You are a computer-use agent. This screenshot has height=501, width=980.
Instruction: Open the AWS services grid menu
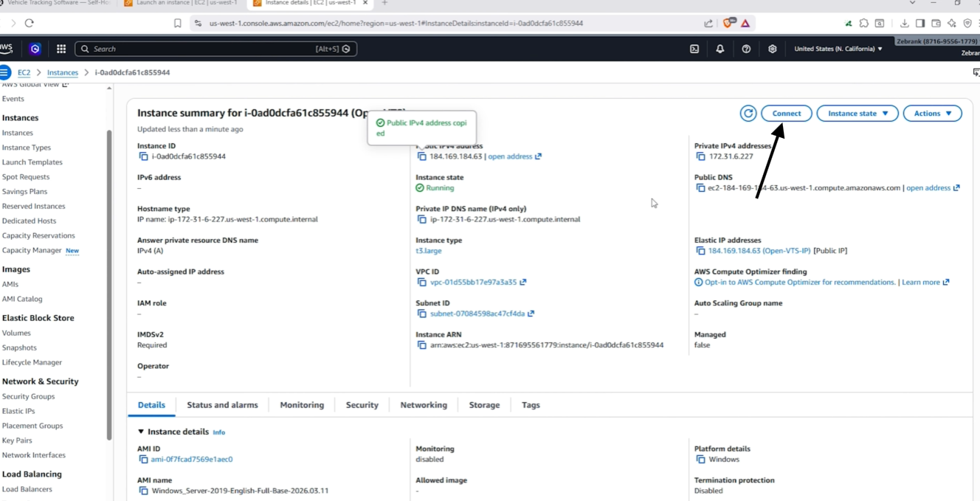(x=61, y=49)
